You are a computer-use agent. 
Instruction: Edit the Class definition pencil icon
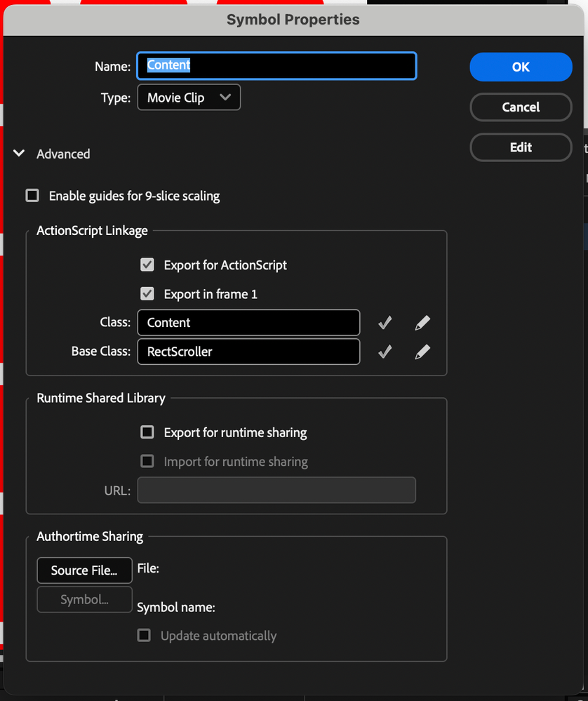[422, 323]
